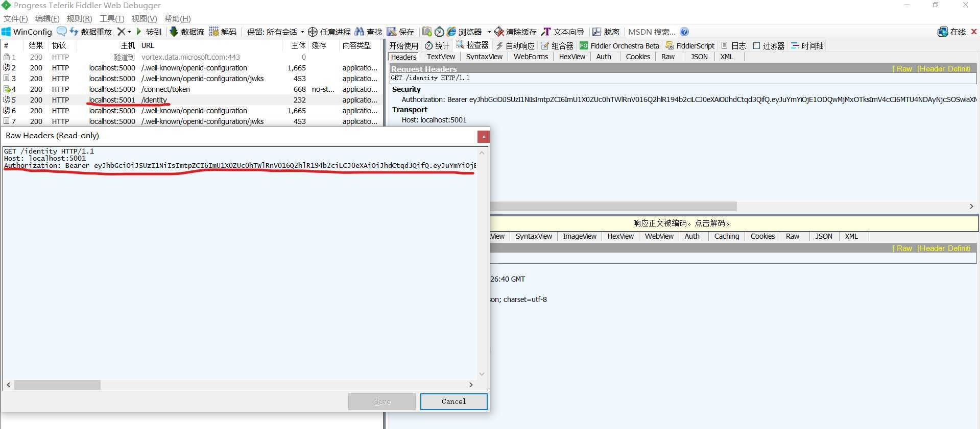Click the request Header Definitions link
The width and height of the screenshot is (980, 429).
944,69
